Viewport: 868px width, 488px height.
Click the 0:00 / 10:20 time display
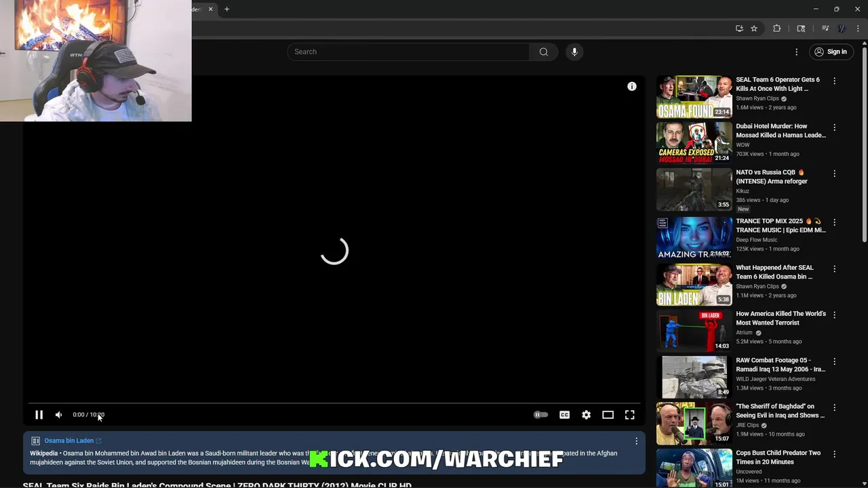click(x=89, y=415)
